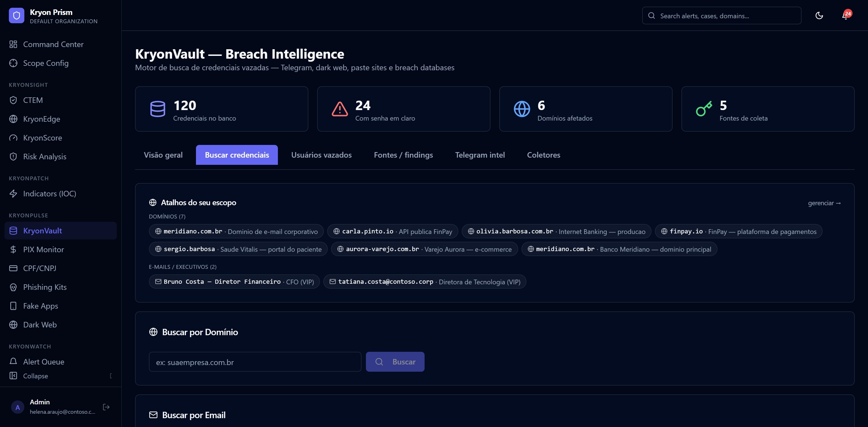Open the Coletores tab

click(544, 155)
